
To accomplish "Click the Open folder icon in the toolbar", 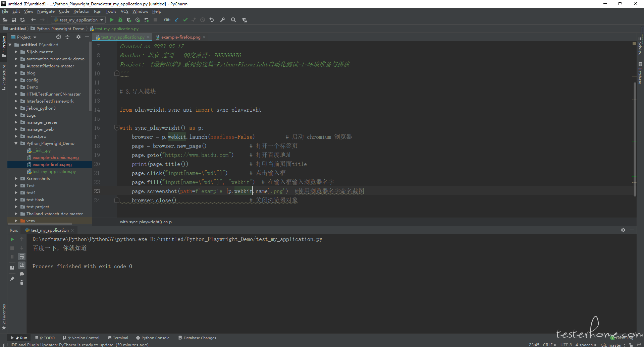I will [x=5, y=20].
